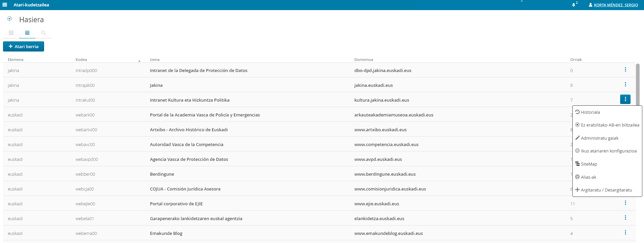Open the search tab magnifier
This screenshot has height=243, width=644.
pyautogui.click(x=43, y=33)
